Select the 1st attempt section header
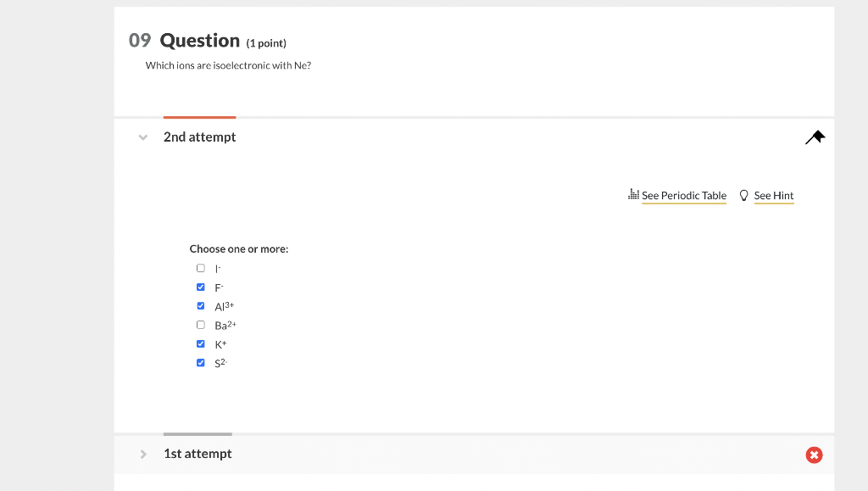The height and width of the screenshot is (491, 868). pyautogui.click(x=198, y=454)
